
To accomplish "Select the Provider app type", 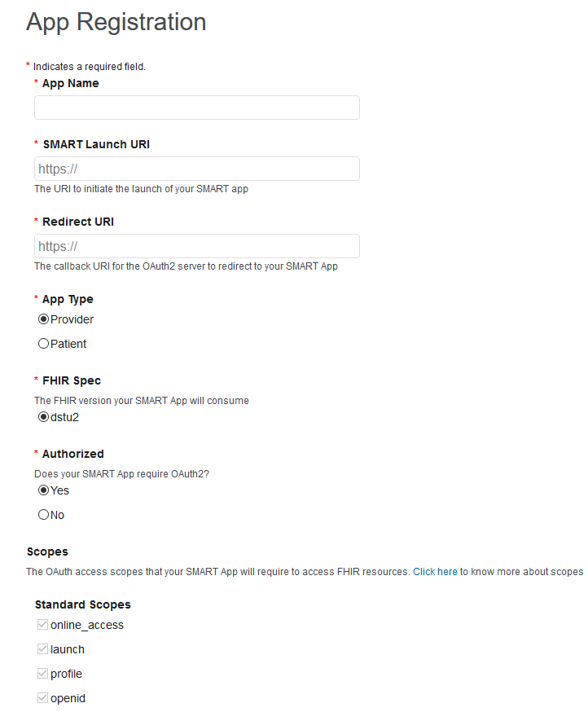I will 44,319.
